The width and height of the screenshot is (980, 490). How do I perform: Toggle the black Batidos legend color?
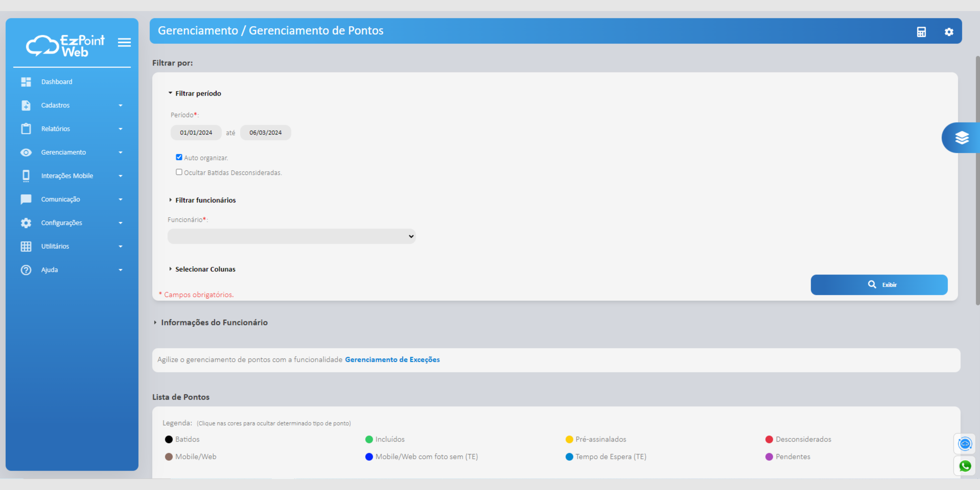pyautogui.click(x=169, y=439)
